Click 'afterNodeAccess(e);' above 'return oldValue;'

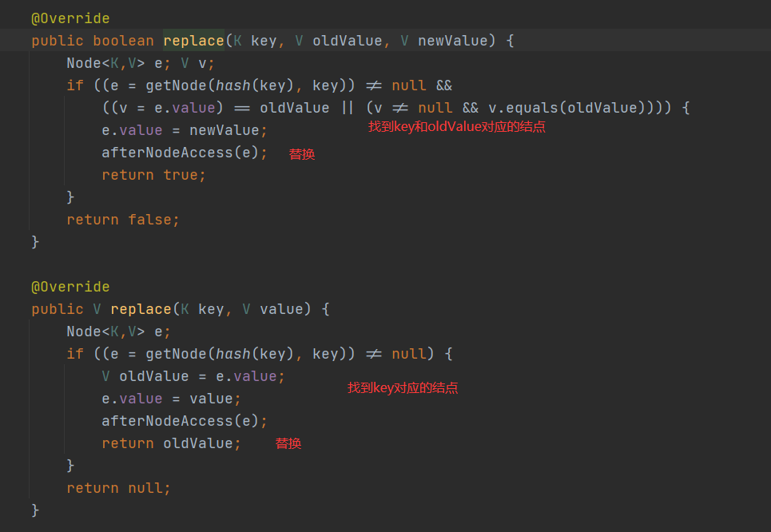point(185,422)
